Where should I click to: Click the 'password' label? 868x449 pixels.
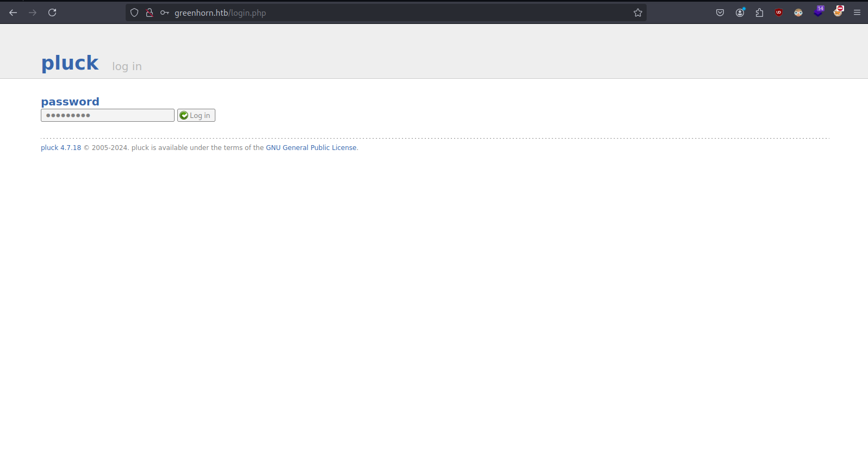pos(70,102)
